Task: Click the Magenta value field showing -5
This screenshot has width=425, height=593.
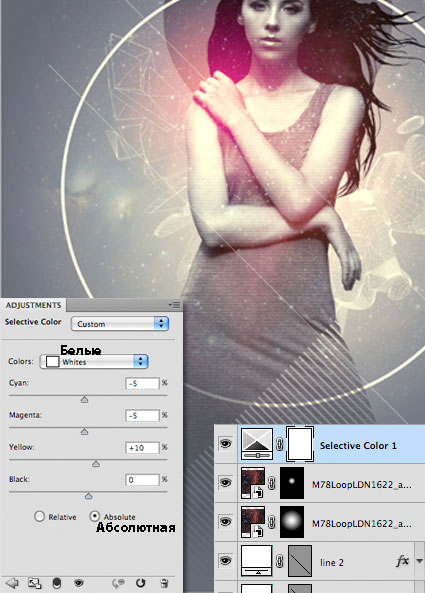Action: pos(142,416)
